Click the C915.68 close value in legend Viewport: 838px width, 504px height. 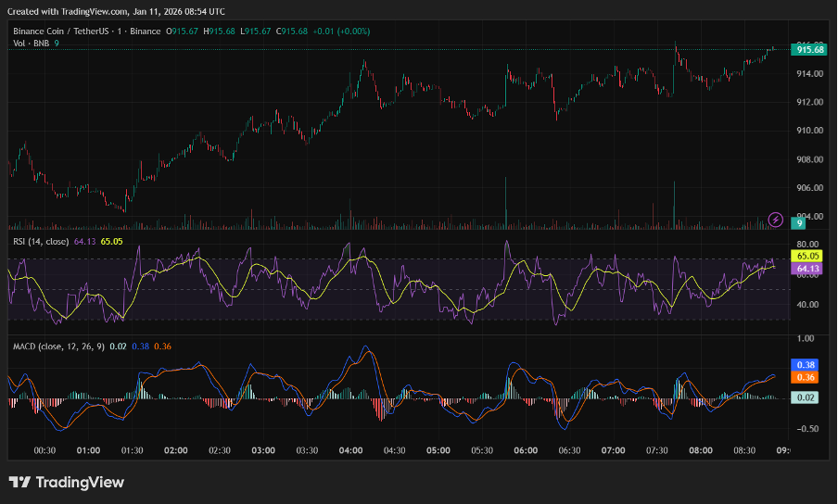[294, 31]
